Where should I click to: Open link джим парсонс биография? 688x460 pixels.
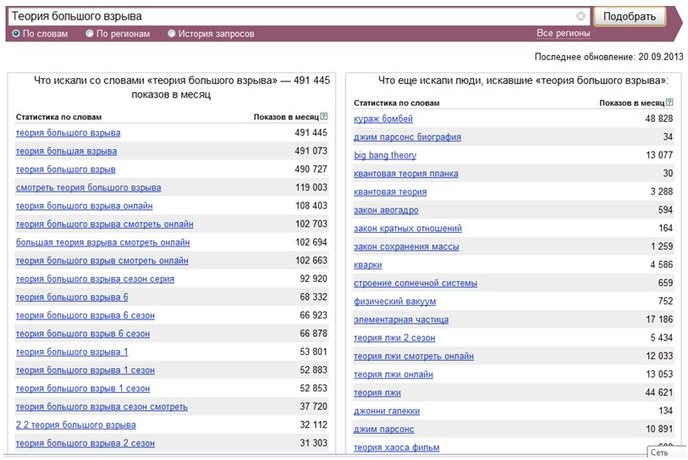pyautogui.click(x=407, y=137)
